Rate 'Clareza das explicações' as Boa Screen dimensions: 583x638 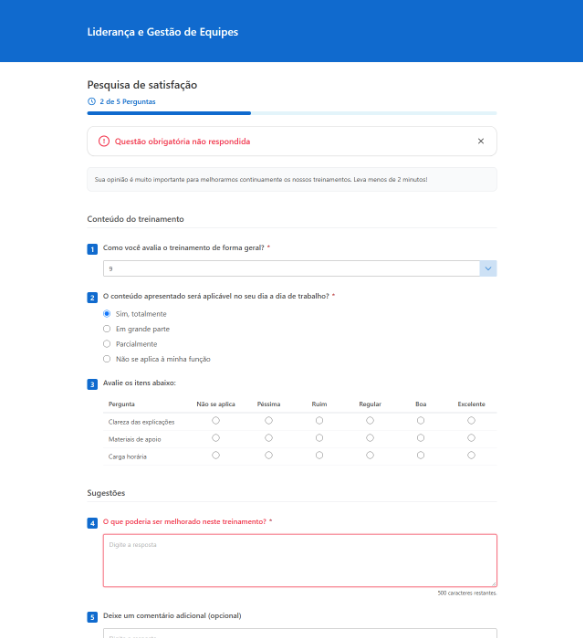(x=421, y=420)
